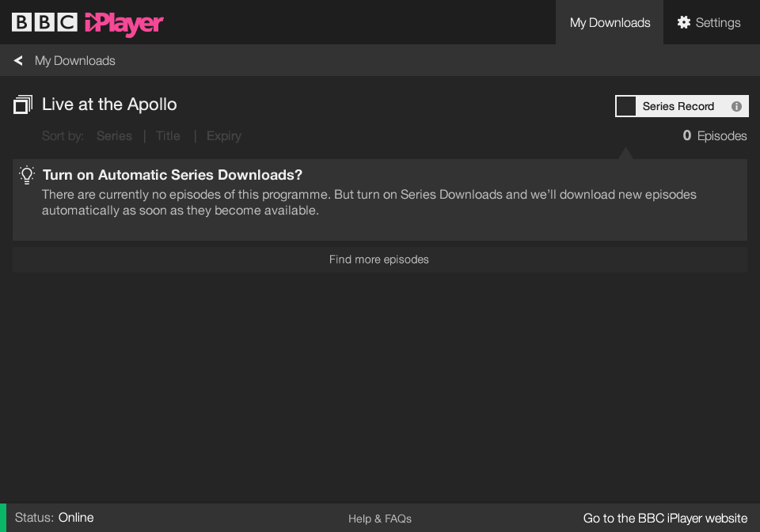
Task: Click Turn on Automatic Series Downloads heading
Action: (x=172, y=175)
